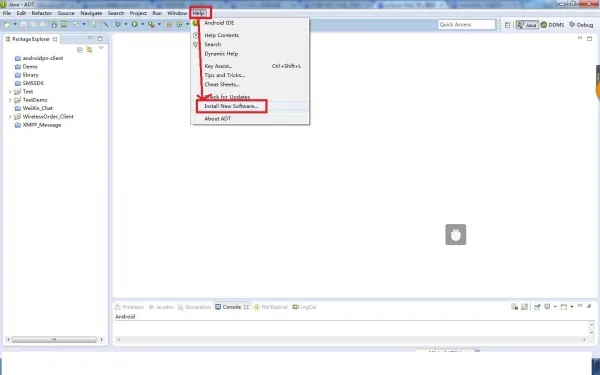
Task: Click the new Android XML file icon
Action: 94,24
